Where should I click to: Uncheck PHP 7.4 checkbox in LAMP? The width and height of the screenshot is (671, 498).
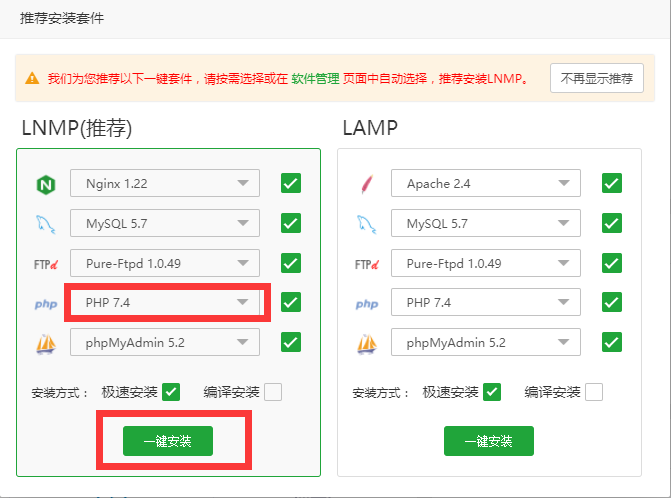tap(612, 302)
